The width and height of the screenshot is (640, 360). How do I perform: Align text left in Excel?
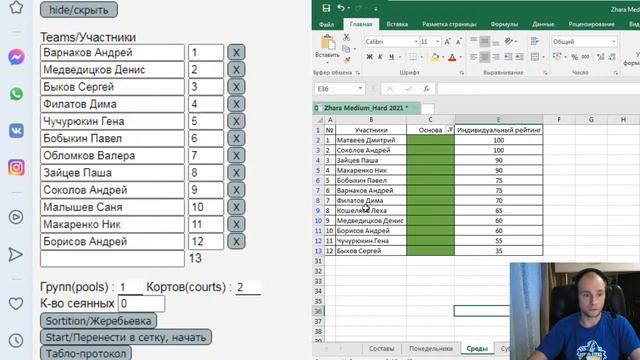(473, 57)
